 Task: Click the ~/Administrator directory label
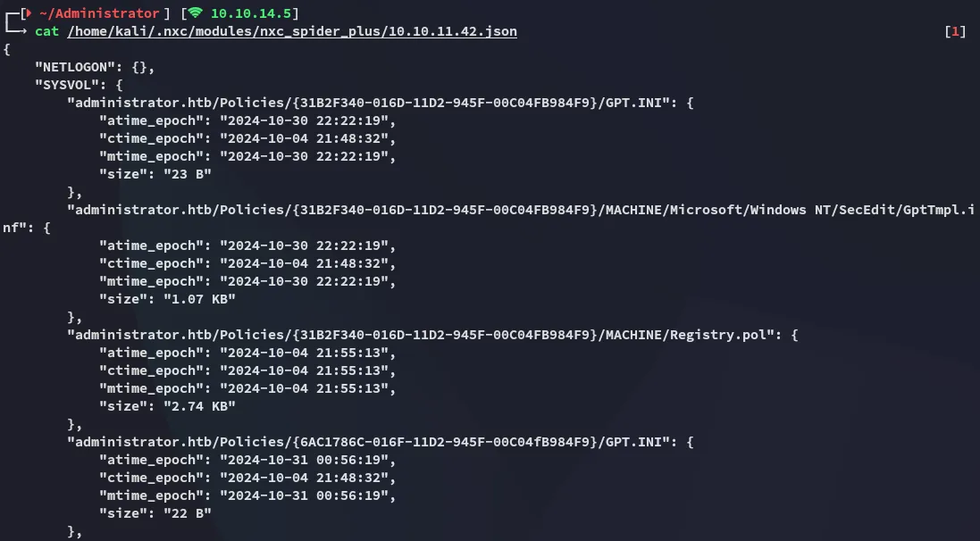click(98, 13)
